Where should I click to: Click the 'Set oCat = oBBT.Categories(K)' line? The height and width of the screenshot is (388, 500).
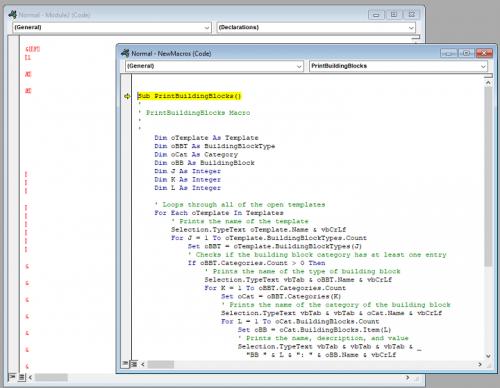281,296
